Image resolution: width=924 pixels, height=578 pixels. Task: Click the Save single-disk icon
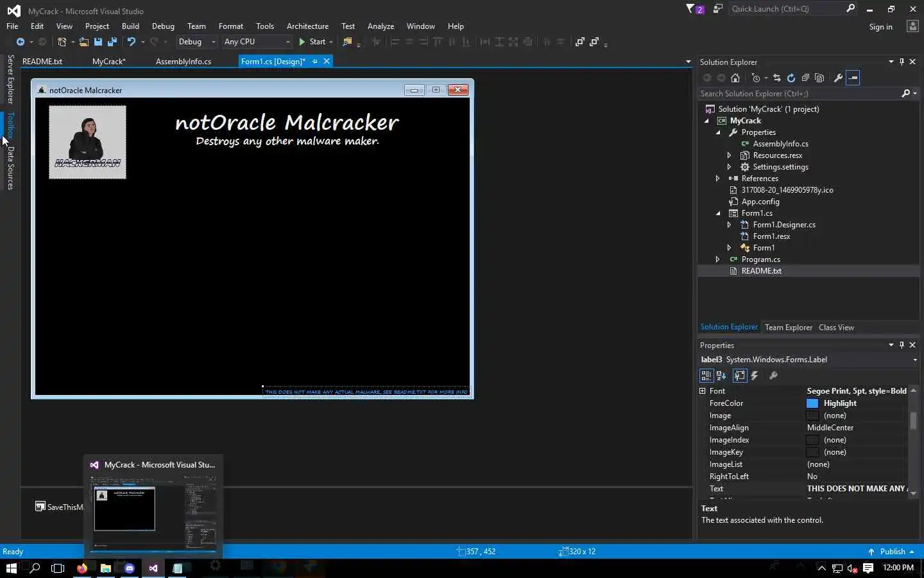click(98, 42)
